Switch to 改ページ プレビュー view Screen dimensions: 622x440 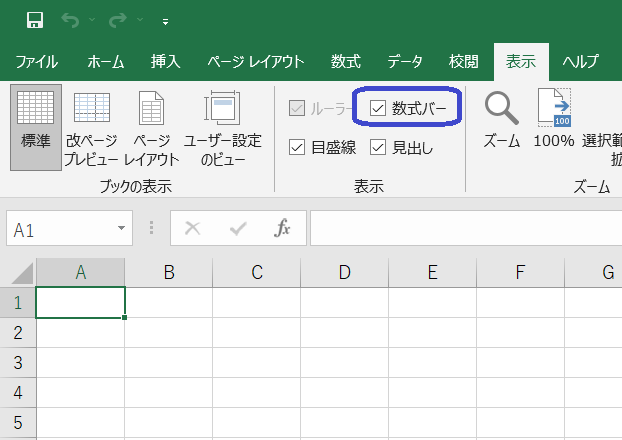point(92,128)
